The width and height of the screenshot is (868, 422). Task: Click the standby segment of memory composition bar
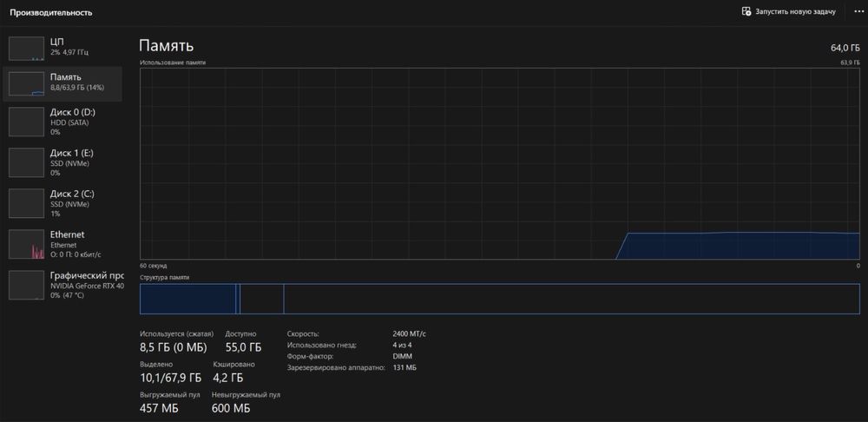click(x=261, y=299)
